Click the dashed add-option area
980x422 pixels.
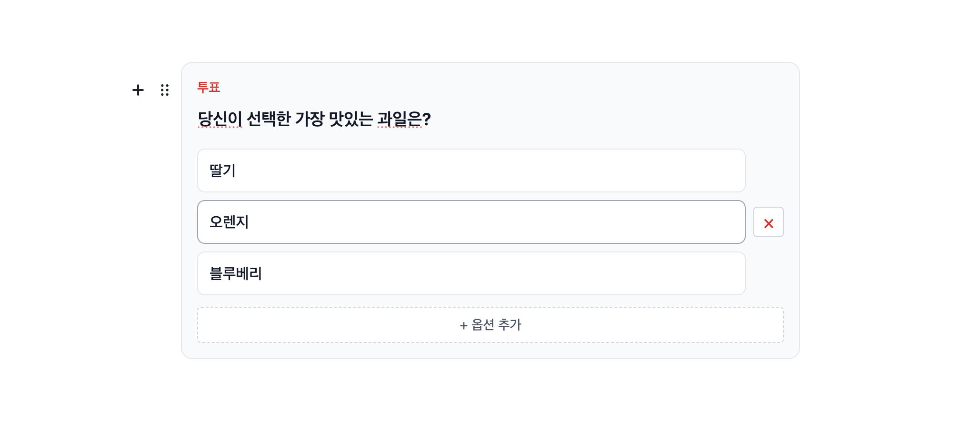click(x=490, y=324)
